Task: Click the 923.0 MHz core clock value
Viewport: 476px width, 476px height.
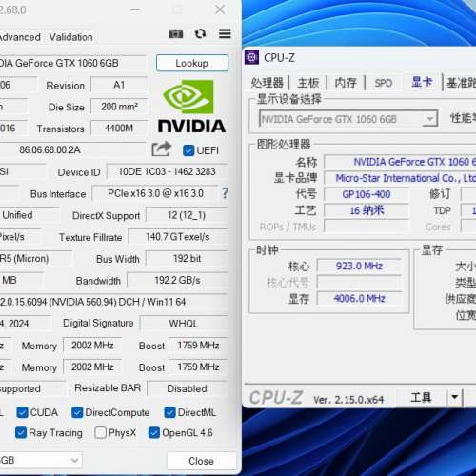Action: [x=359, y=266]
